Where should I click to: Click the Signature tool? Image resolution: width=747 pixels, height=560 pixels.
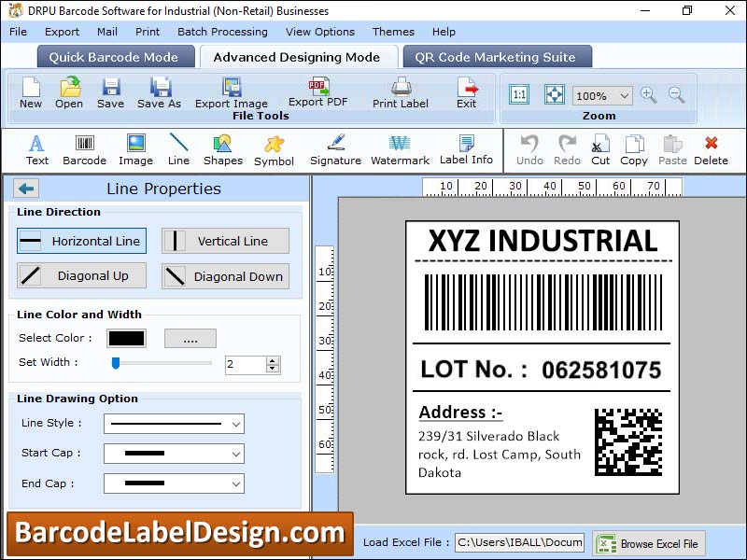tap(334, 149)
